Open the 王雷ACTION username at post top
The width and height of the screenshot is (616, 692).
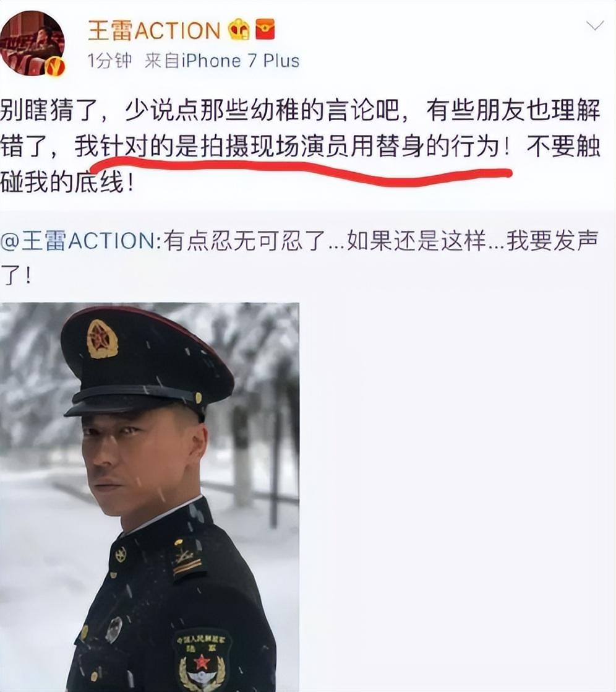click(155, 30)
